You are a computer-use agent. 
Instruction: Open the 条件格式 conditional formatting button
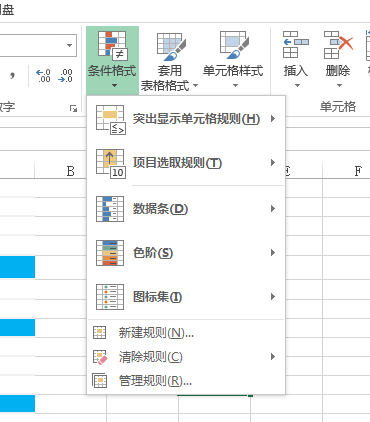(112, 60)
